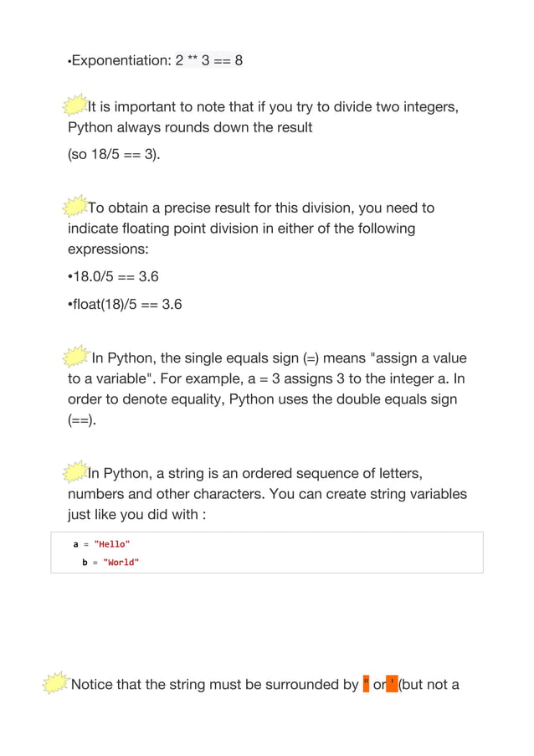This screenshot has width=534, height=756.
Task: Click the orange highlighted single-quote mark
Action: click(x=393, y=684)
